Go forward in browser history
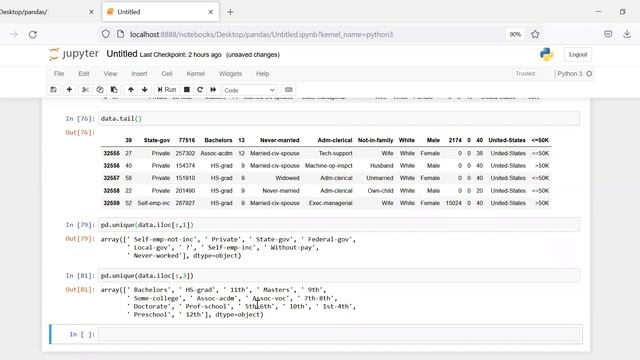Image resolution: width=640 pixels, height=360 pixels. click(14, 35)
